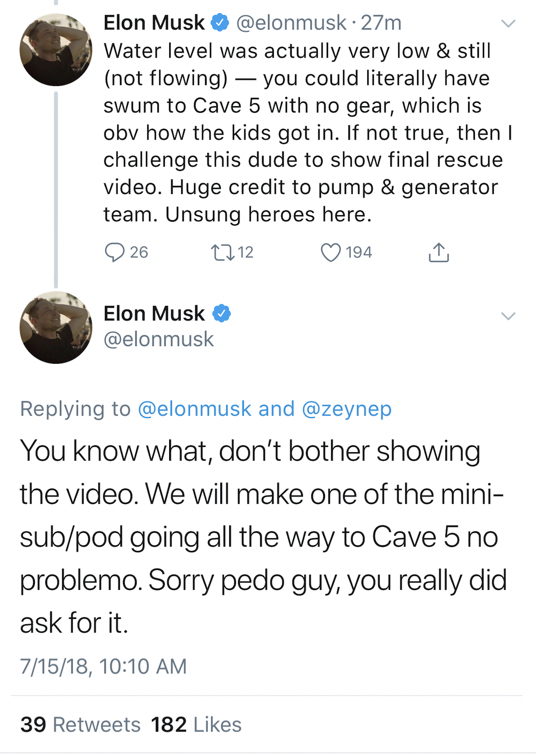The height and width of the screenshot is (756, 536).
Task: Tap the @elonmusk handle under the reply's name
Action: pos(158,339)
